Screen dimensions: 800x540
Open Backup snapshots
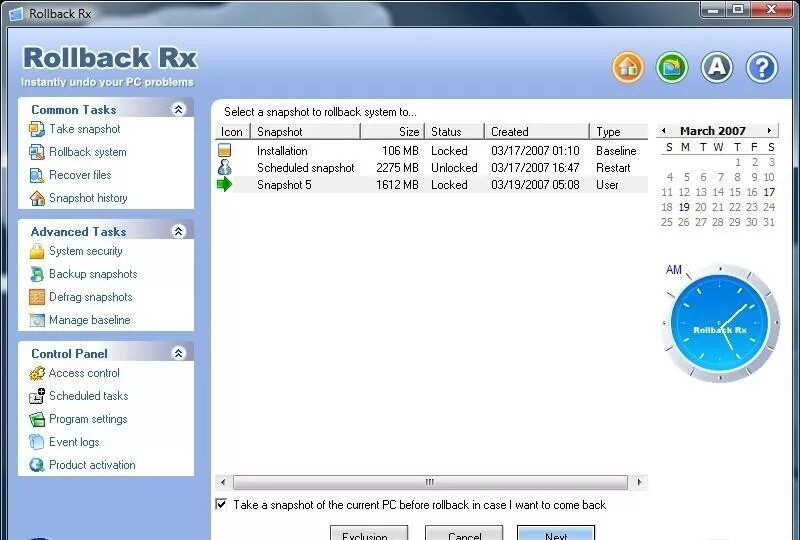pyautogui.click(x=93, y=274)
